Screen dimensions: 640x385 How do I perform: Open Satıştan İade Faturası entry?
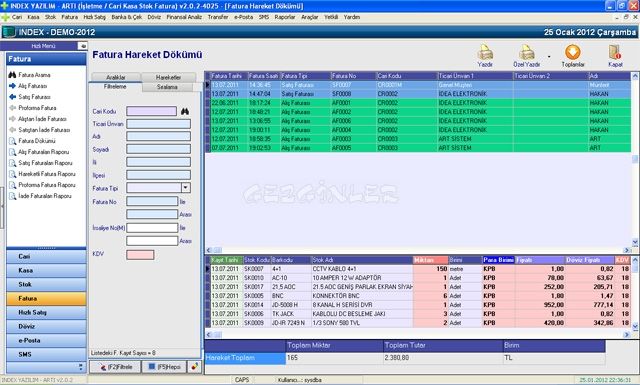44,130
